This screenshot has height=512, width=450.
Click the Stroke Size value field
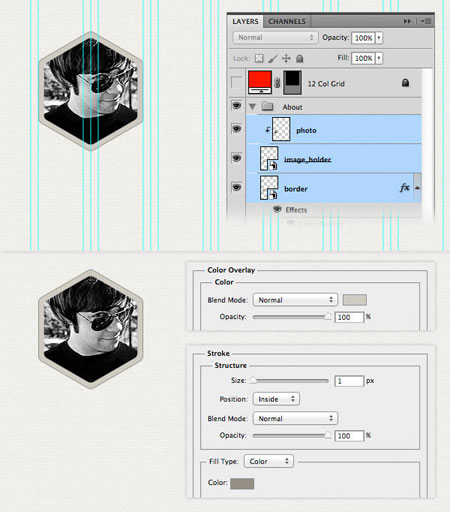coord(349,381)
